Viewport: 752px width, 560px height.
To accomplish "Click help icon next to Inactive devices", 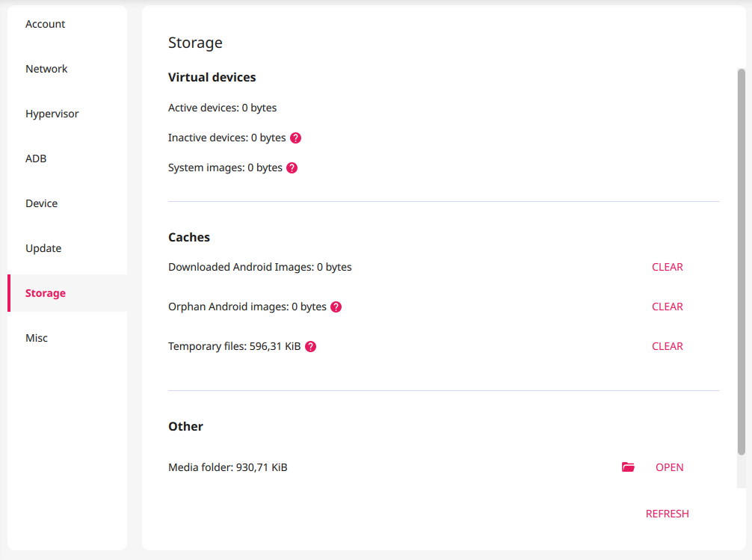I will (x=296, y=138).
